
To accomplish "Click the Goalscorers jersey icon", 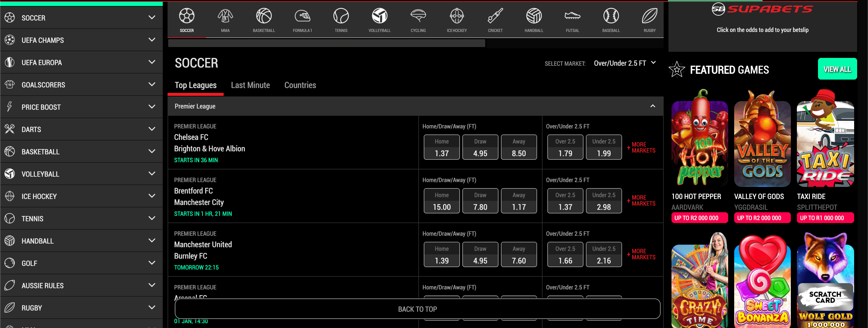I will point(10,85).
